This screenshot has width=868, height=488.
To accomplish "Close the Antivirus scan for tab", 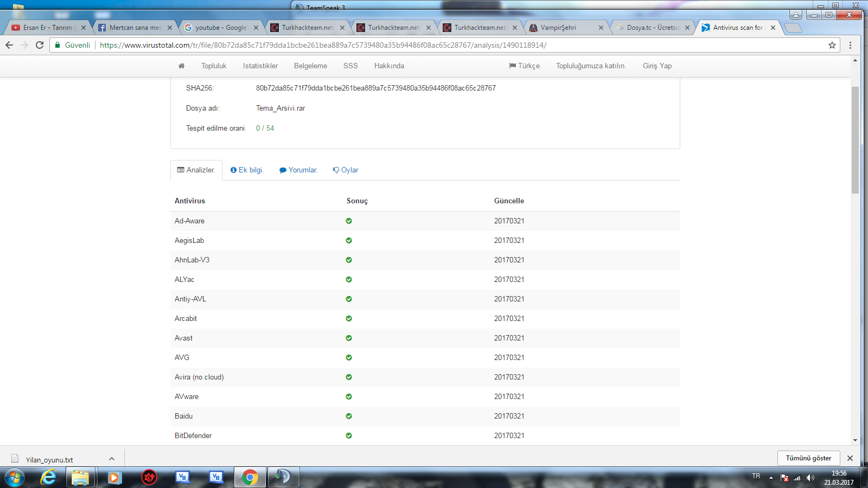I will [x=773, y=28].
